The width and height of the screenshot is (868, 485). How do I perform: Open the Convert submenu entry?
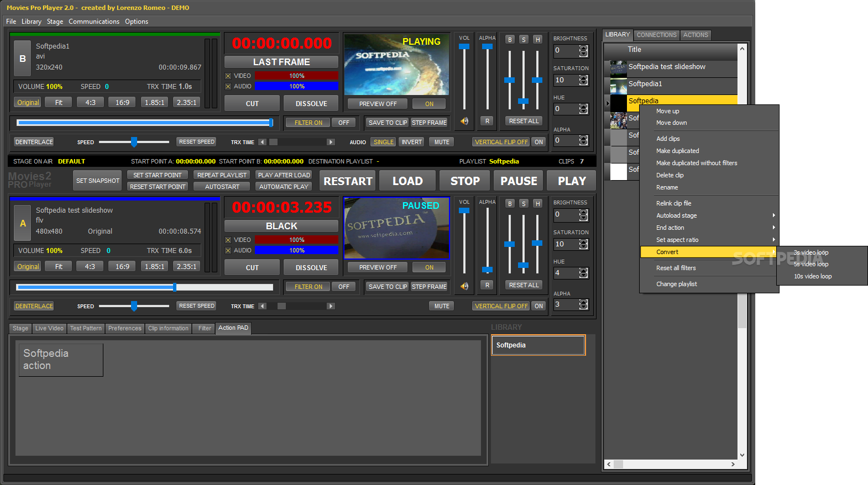click(x=709, y=252)
